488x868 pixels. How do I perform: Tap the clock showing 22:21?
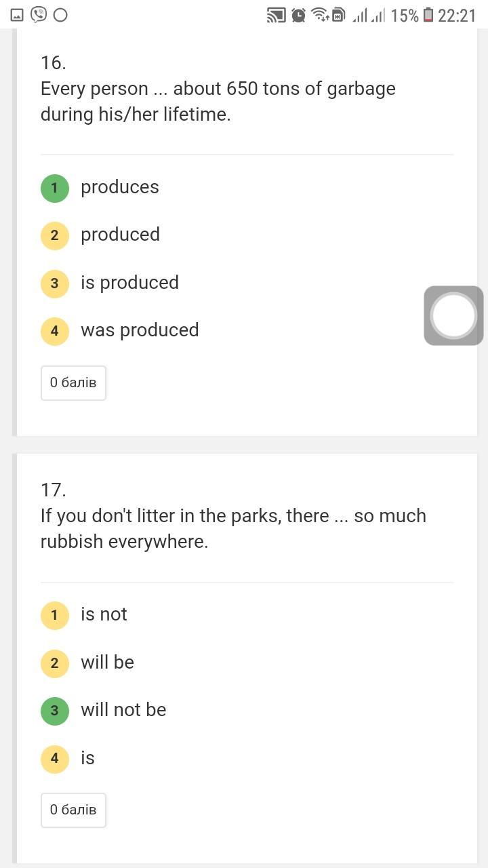click(x=457, y=15)
